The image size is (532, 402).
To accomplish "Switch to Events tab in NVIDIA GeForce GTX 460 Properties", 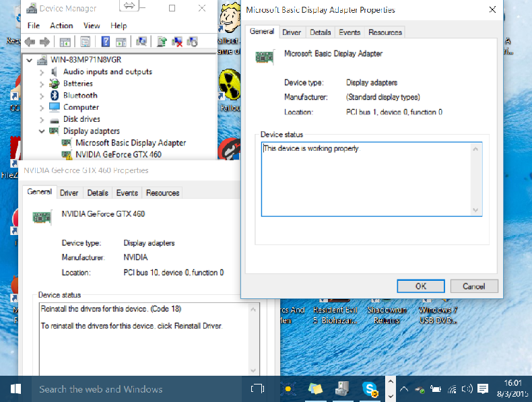I will click(127, 193).
